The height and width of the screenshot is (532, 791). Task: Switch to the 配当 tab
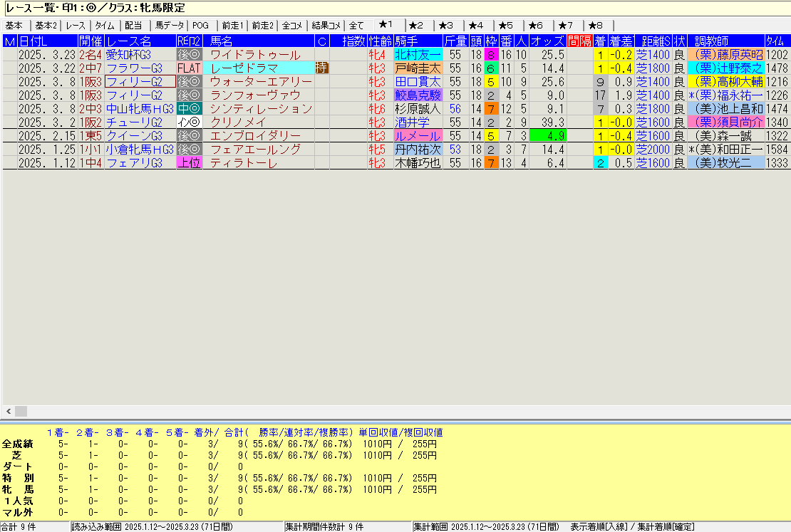click(x=134, y=26)
